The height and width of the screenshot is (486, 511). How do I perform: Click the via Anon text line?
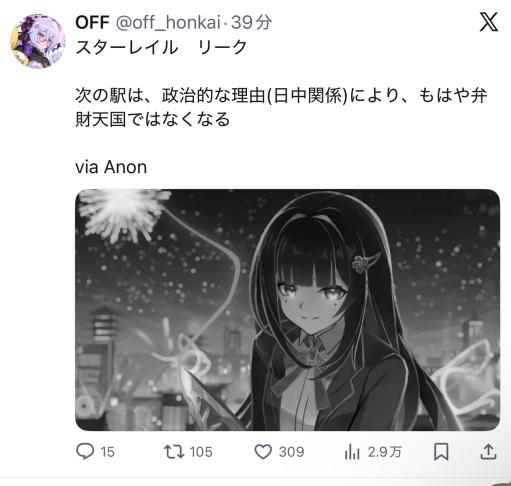[111, 167]
